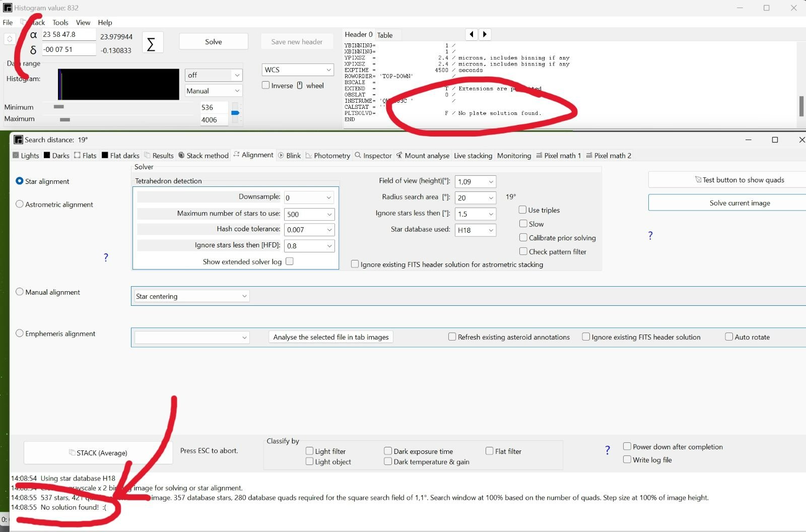Viewport: 806px width, 532px height.
Task: Click the help question mark beside Power down
Action: tap(608, 450)
